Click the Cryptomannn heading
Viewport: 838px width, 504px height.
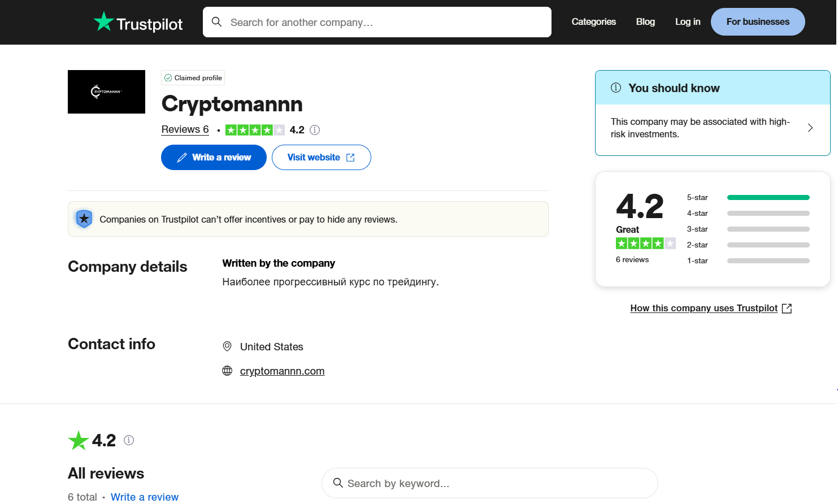(x=232, y=104)
